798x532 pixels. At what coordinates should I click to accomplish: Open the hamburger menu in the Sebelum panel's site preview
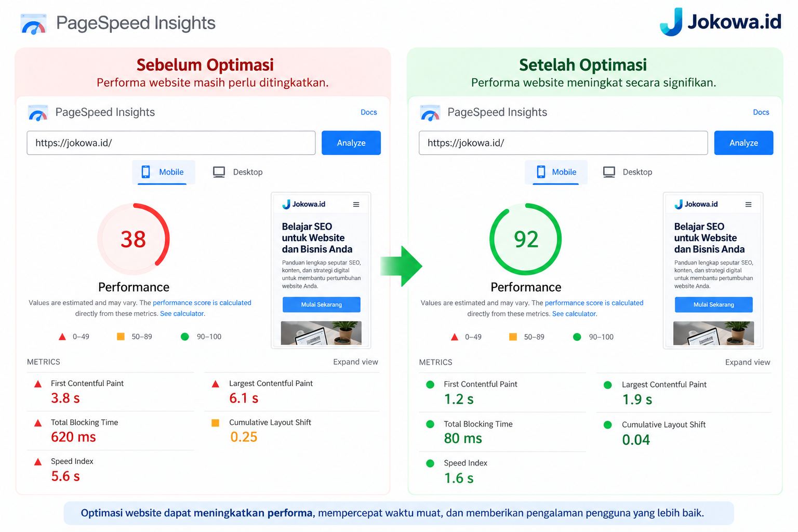click(x=356, y=205)
